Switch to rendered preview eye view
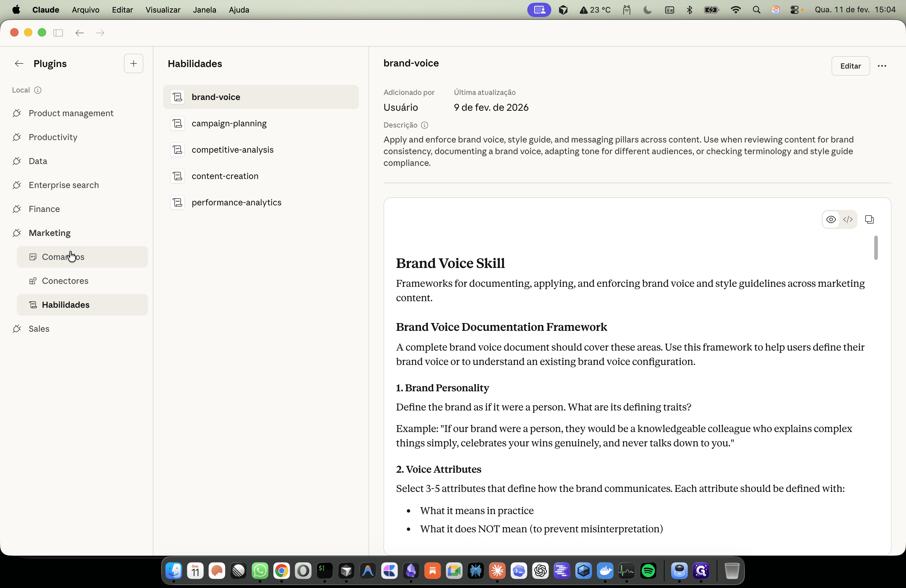 (831, 219)
